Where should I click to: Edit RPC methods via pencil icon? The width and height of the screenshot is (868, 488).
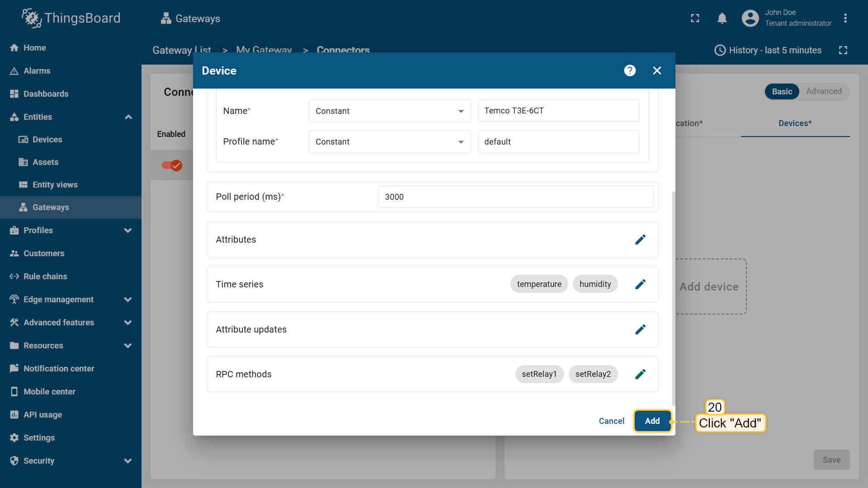640,374
